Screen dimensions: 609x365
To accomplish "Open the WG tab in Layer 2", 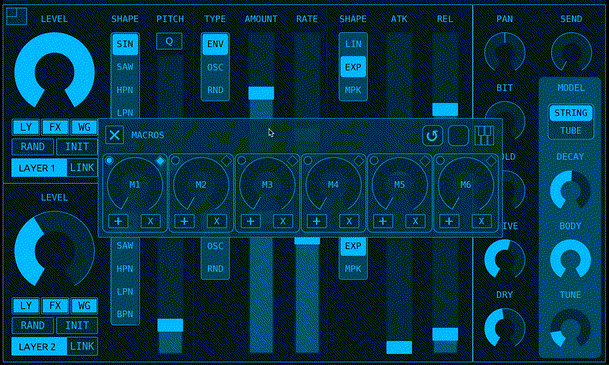I will pos(84,306).
